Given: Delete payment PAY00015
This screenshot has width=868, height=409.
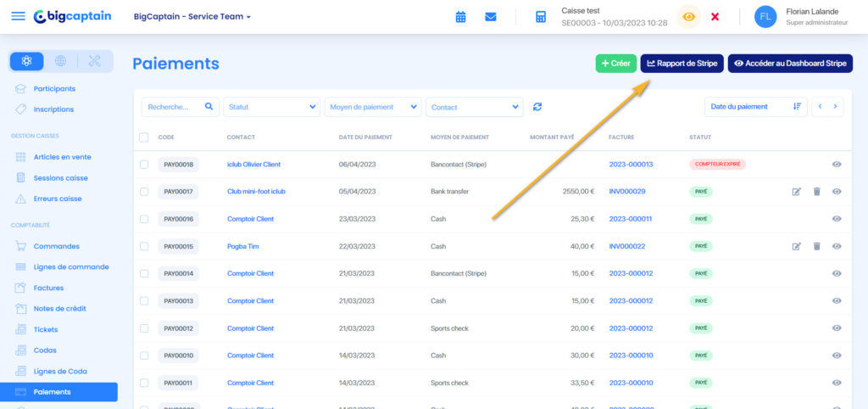Looking at the screenshot, I should (x=816, y=246).
